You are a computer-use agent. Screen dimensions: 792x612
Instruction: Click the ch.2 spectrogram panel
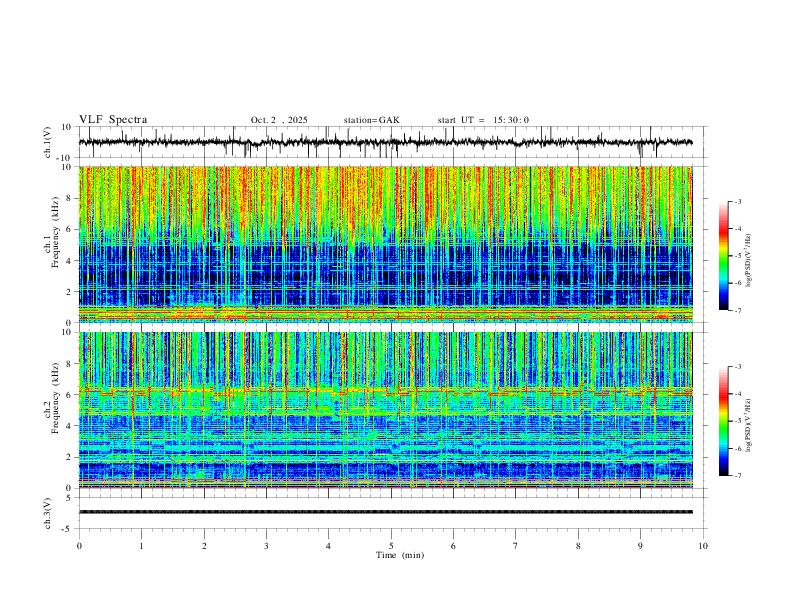pos(385,410)
